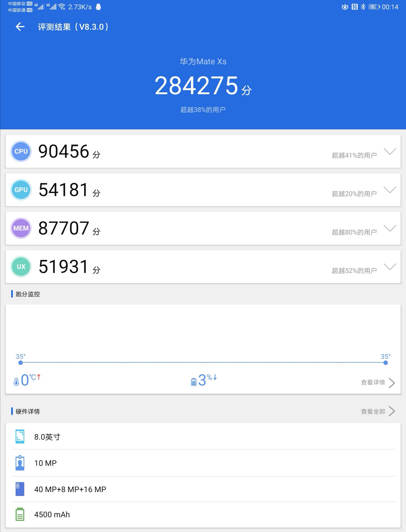Image resolution: width=406 pixels, height=532 pixels.
Task: Tap the green UX badge icon
Action: tap(21, 267)
